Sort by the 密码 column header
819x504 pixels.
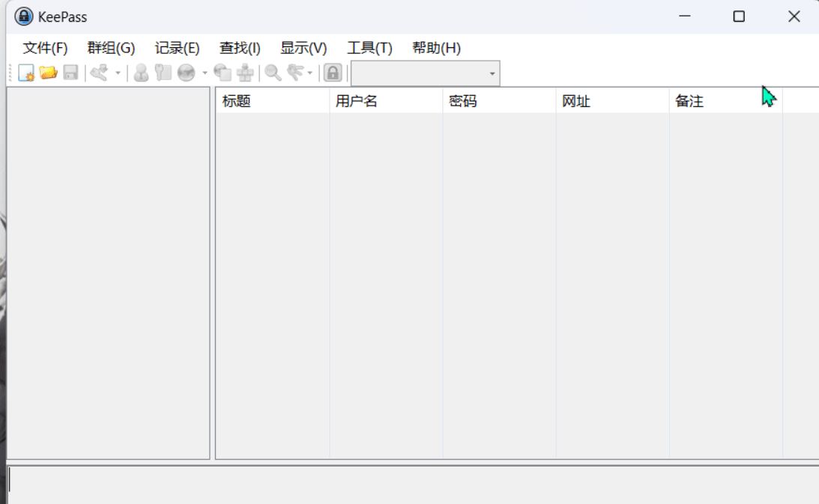click(499, 101)
